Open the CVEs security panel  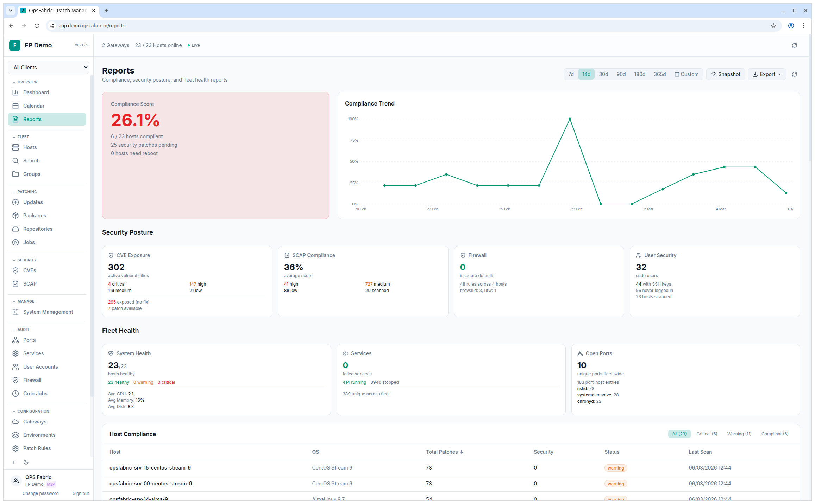click(x=30, y=270)
